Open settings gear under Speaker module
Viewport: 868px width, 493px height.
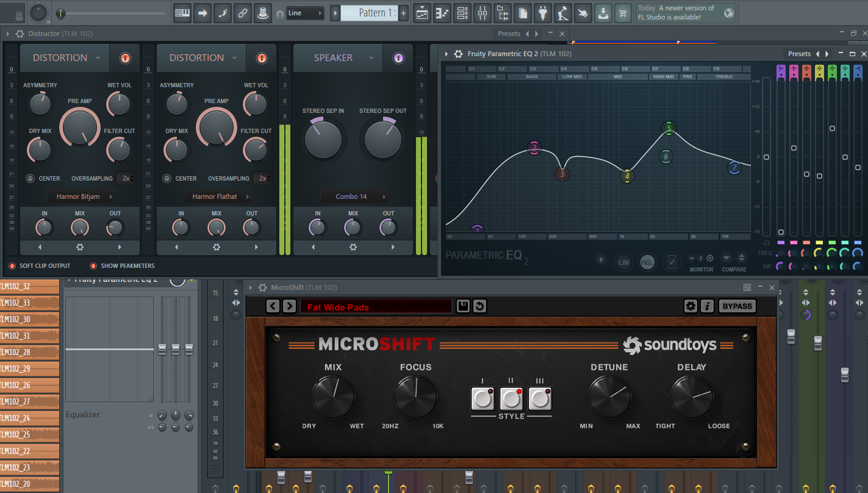click(353, 247)
